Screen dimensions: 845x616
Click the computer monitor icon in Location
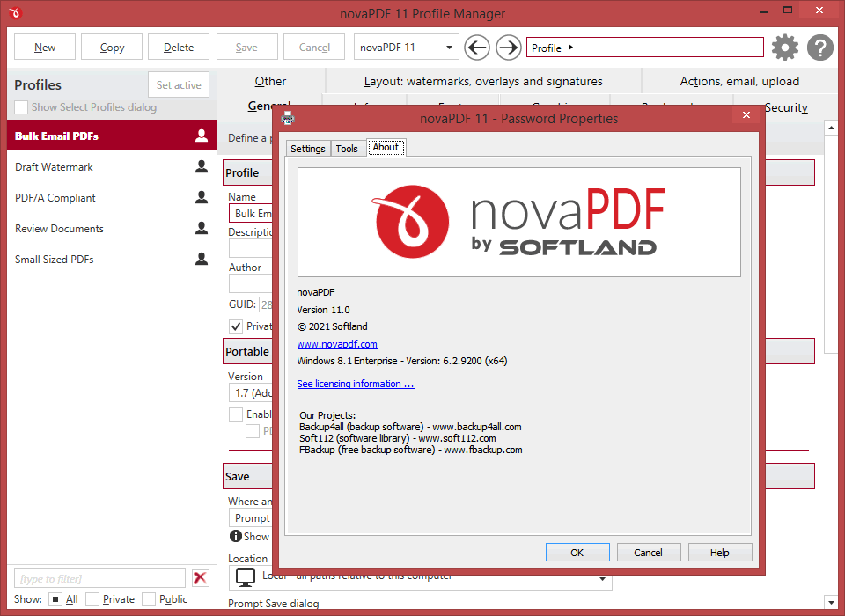coord(246,578)
